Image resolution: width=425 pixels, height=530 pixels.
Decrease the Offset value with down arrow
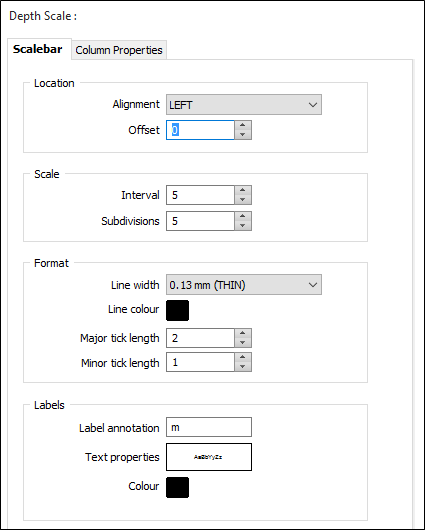[243, 135]
